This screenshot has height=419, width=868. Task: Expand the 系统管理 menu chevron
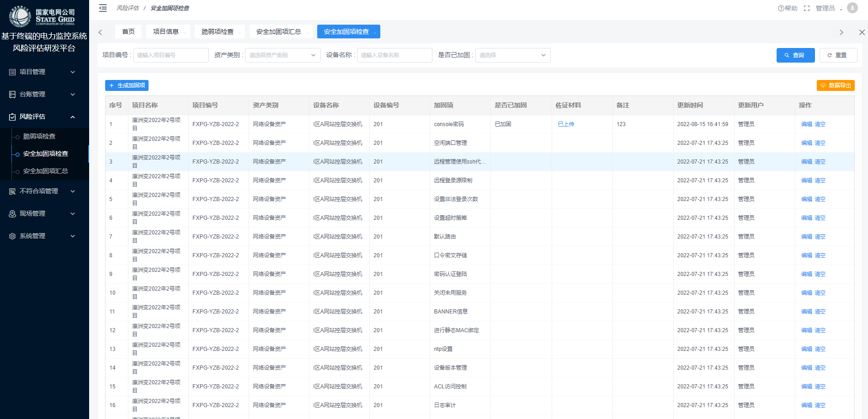[x=73, y=236]
